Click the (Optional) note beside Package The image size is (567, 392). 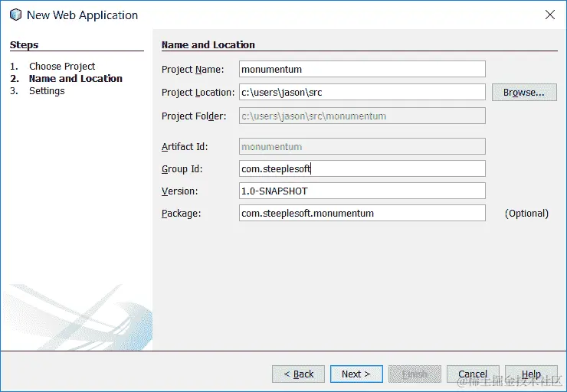(x=526, y=214)
